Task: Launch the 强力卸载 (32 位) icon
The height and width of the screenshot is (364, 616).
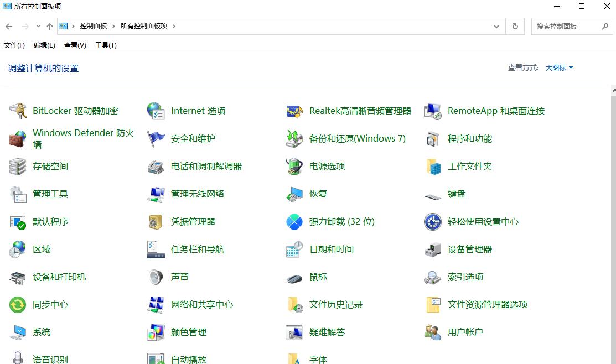Action: 294,222
